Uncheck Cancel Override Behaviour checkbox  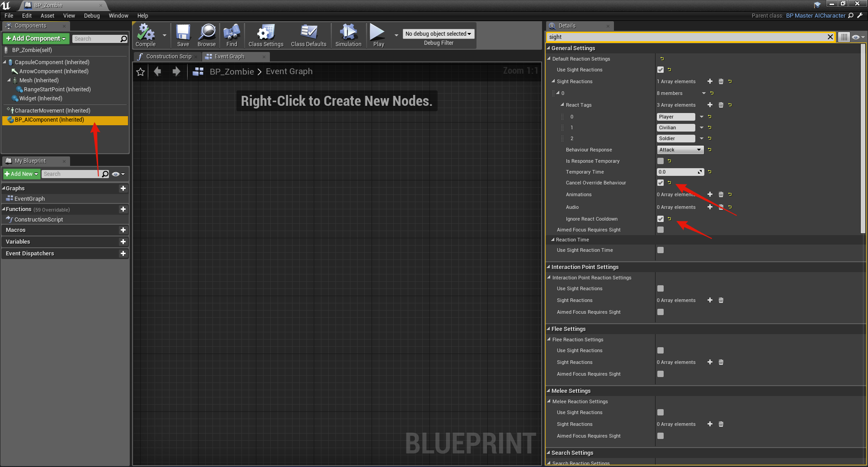pyautogui.click(x=660, y=183)
